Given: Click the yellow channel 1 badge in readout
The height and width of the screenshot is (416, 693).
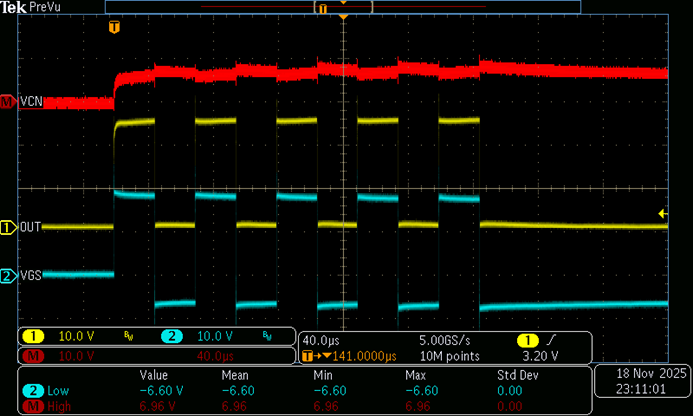Looking at the screenshot, I should pos(33,336).
